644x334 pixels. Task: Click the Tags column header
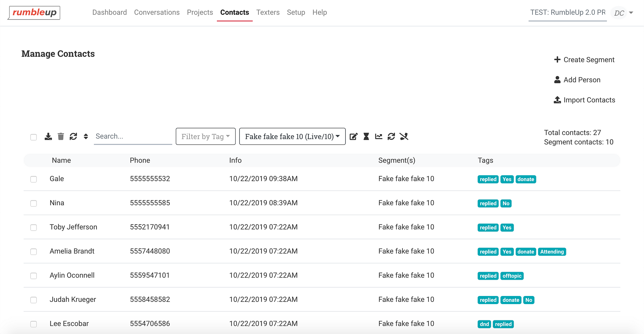485,160
